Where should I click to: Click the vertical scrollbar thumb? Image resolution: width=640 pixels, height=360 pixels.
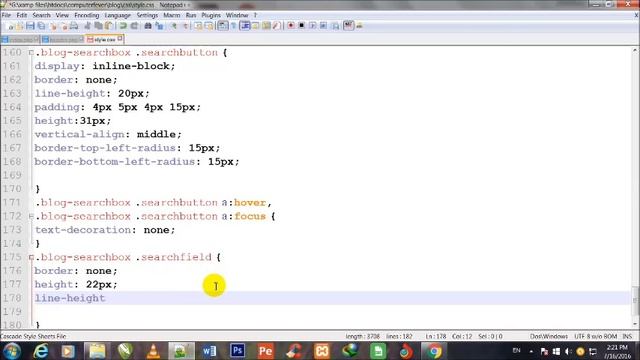635,301
